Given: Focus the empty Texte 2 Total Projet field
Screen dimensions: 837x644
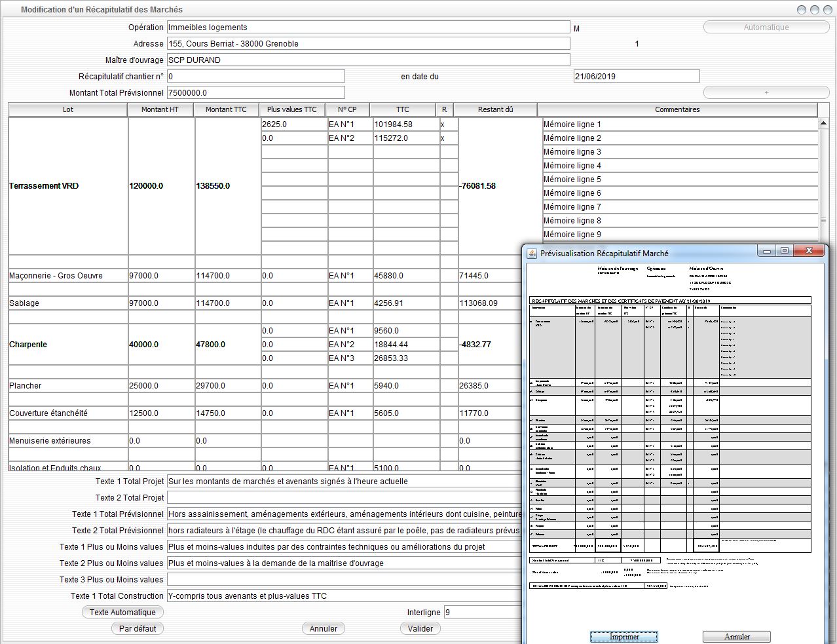Looking at the screenshot, I should pyautogui.click(x=344, y=498).
